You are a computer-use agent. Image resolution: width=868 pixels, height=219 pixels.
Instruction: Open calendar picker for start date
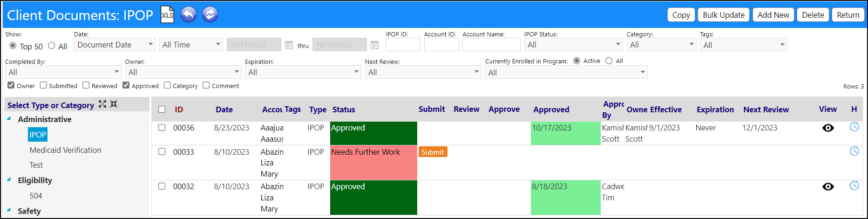(289, 45)
